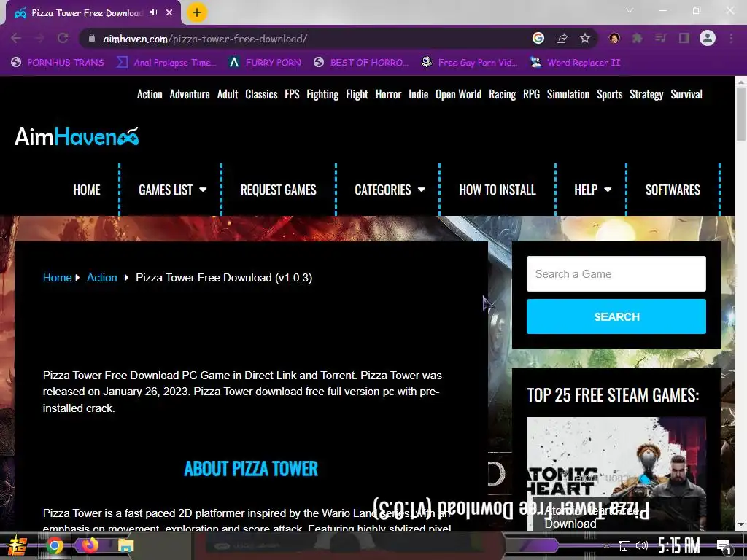Viewport: 747px width, 560px height.
Task: Open BEST OF HORRO... bookmark
Action: tap(361, 63)
